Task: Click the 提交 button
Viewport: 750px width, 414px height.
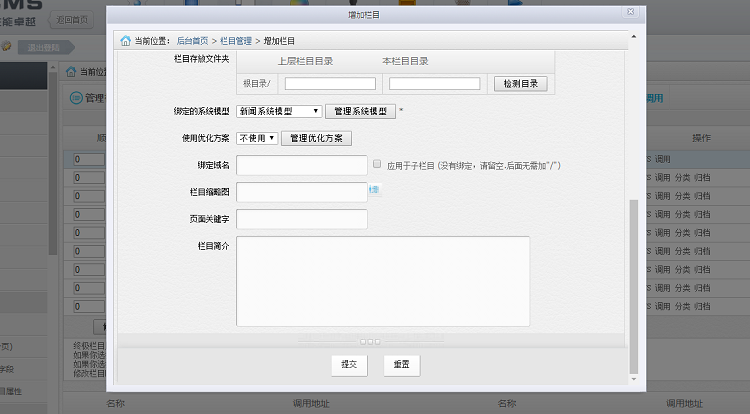Action: [x=349, y=365]
